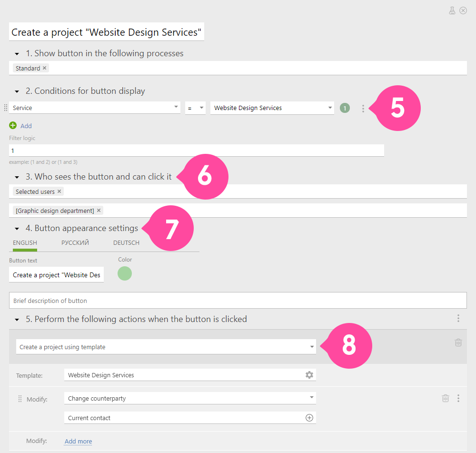
Task: Grab the drag handle beside Service condition
Action: tap(5, 108)
